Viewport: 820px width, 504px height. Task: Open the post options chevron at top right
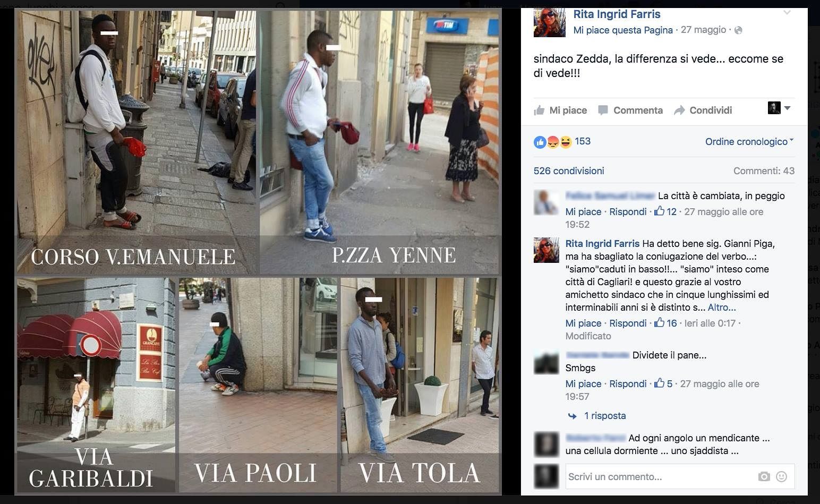click(x=787, y=13)
